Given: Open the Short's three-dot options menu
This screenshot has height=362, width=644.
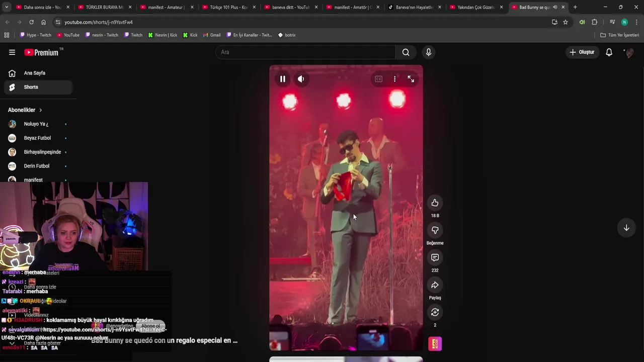Looking at the screenshot, I should coord(395,79).
